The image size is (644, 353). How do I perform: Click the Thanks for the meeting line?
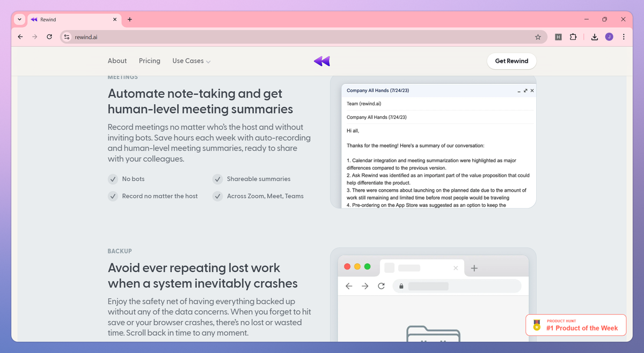click(415, 146)
